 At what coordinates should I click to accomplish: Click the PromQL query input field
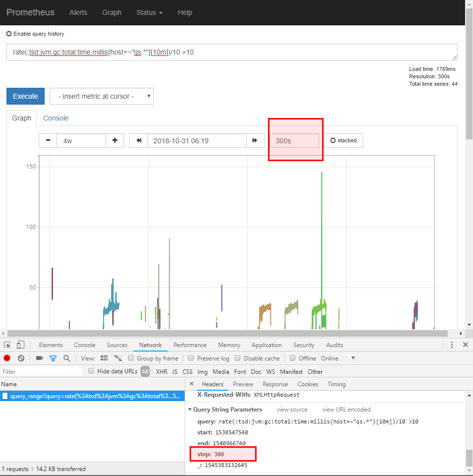coord(231,52)
